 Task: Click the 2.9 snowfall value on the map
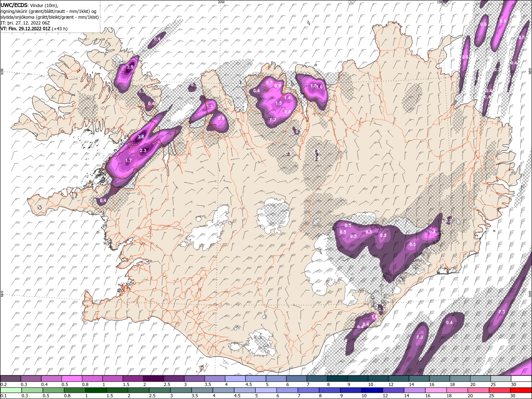(130, 67)
